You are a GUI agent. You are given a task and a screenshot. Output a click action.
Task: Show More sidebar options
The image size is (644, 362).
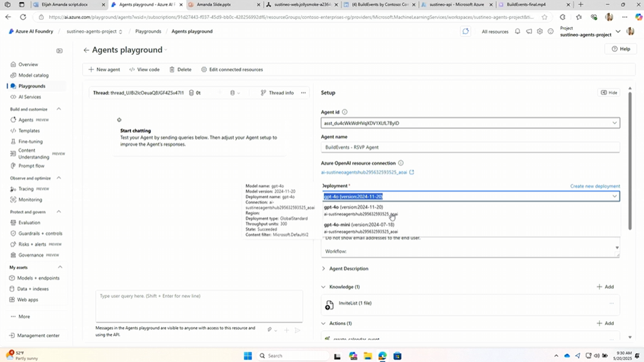24,317
